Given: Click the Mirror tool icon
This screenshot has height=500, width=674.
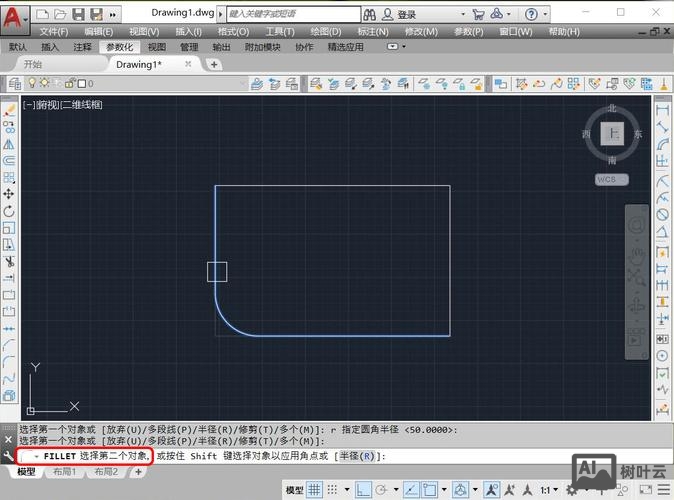Looking at the screenshot, I should point(8,142).
